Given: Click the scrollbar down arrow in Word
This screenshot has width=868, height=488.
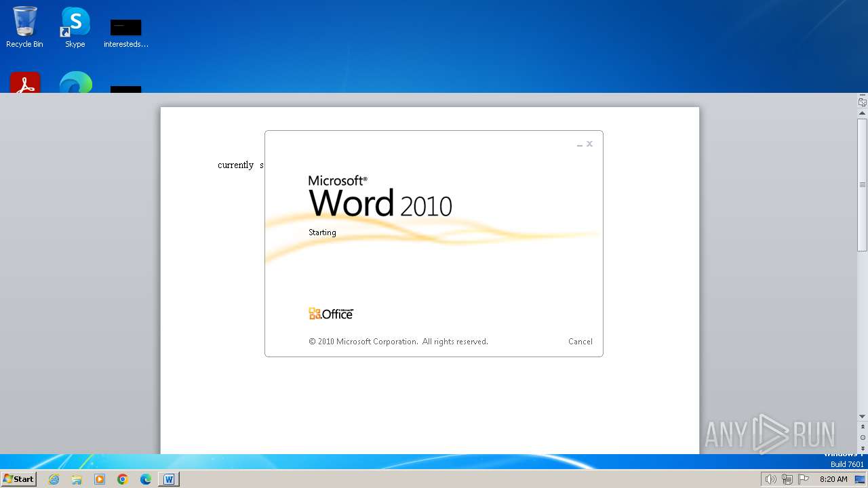Looking at the screenshot, I should [x=863, y=416].
